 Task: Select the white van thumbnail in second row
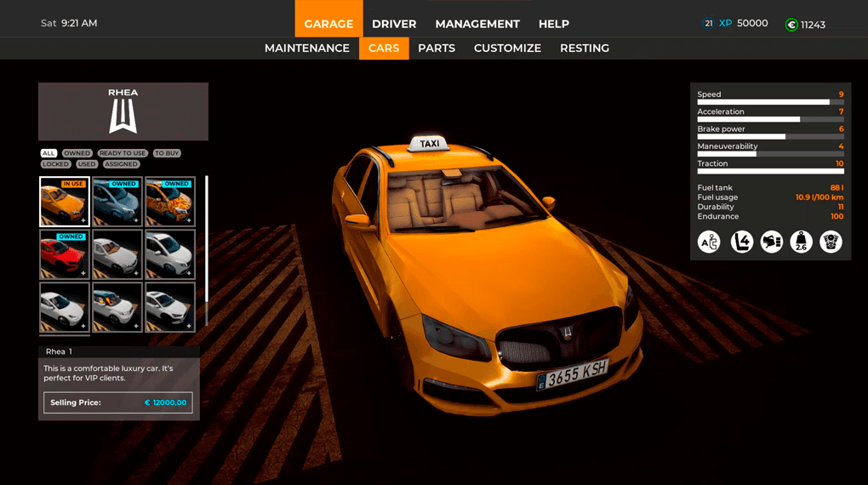point(170,254)
